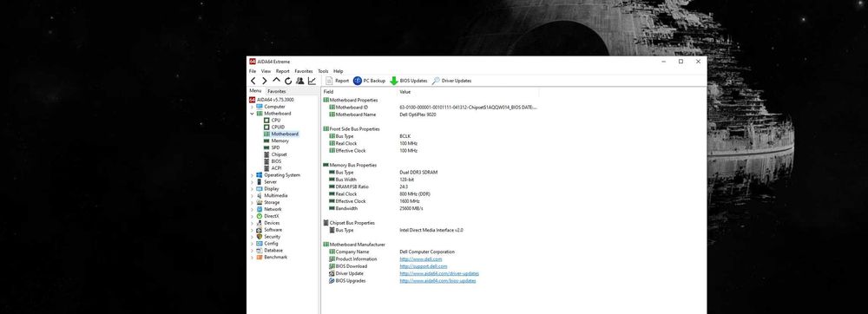Screen dimensions: 868x314
Task: Refresh the page with the circular arrow icon
Action: pos(288,81)
